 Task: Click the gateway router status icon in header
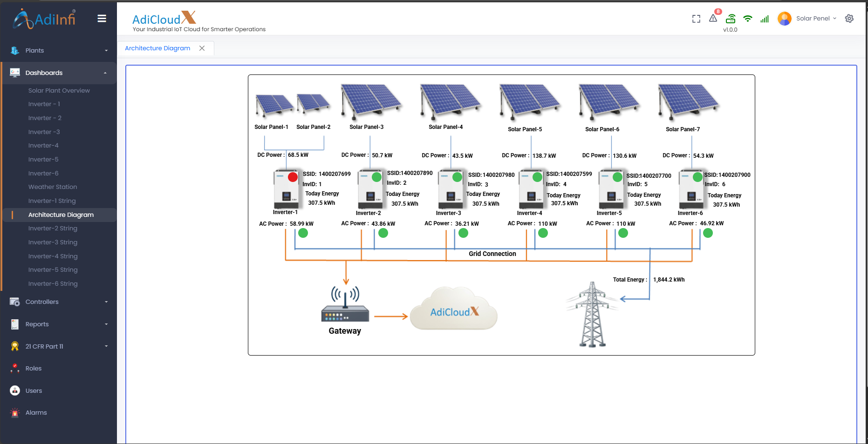point(731,19)
